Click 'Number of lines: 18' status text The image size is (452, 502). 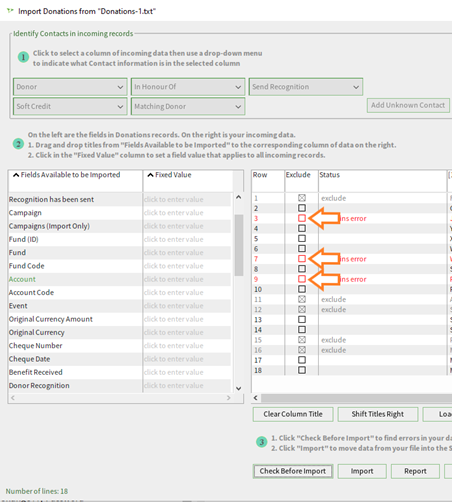pos(37,491)
